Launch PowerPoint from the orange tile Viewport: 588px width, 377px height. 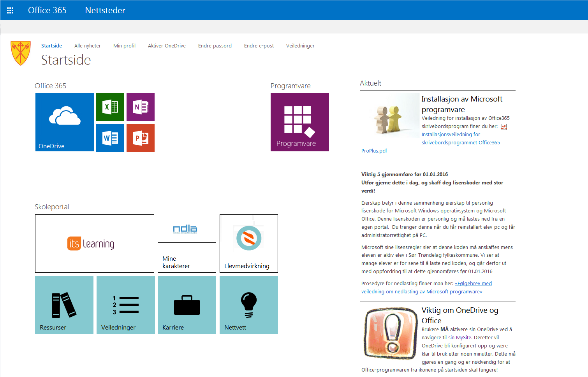141,138
